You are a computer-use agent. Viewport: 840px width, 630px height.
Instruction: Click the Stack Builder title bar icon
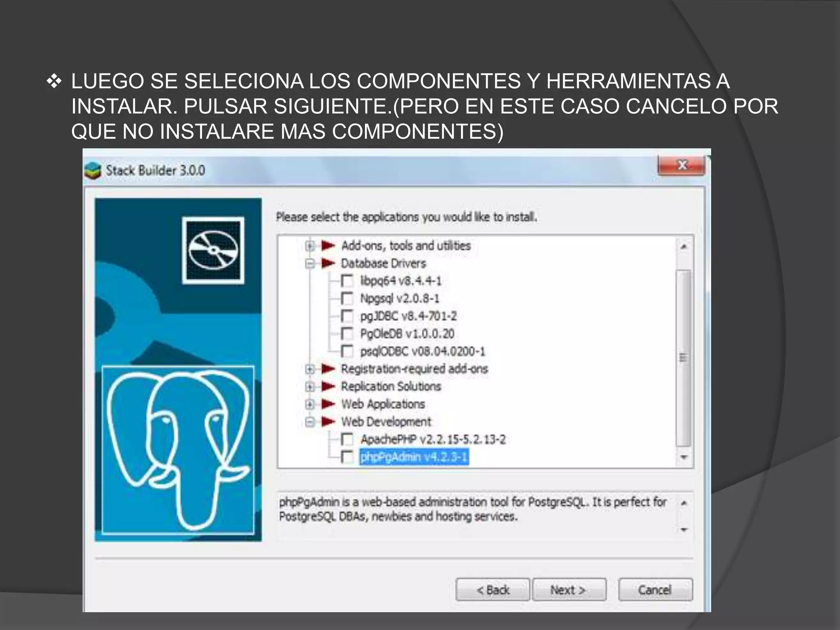[x=93, y=171]
